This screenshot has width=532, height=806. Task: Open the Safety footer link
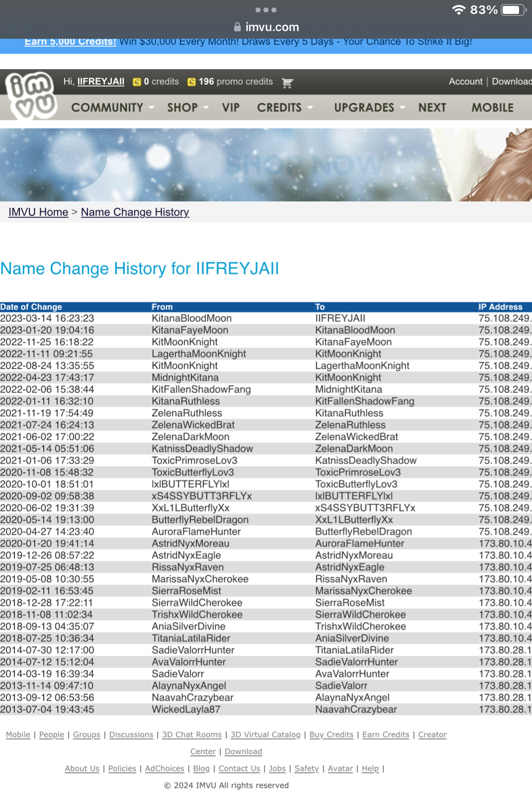coord(307,769)
